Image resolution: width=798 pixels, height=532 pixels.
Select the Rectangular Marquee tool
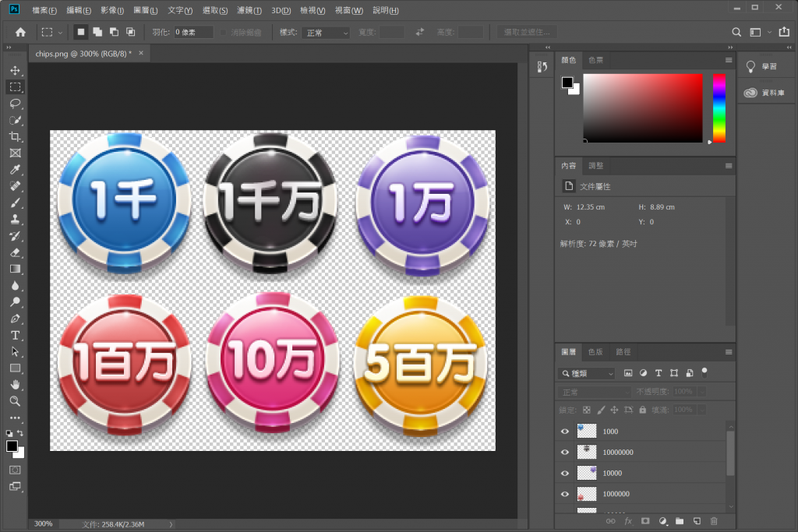(x=16, y=87)
